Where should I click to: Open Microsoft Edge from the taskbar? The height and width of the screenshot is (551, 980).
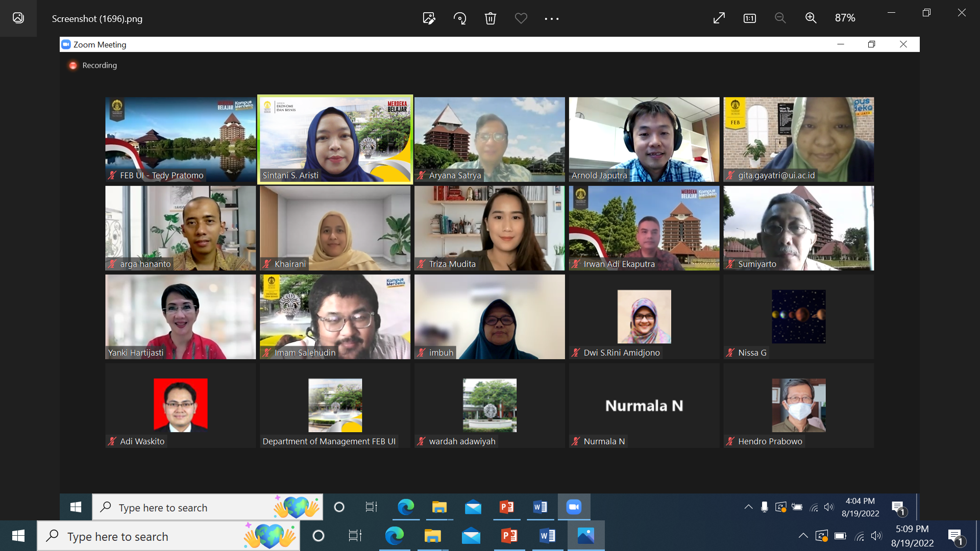(x=396, y=536)
